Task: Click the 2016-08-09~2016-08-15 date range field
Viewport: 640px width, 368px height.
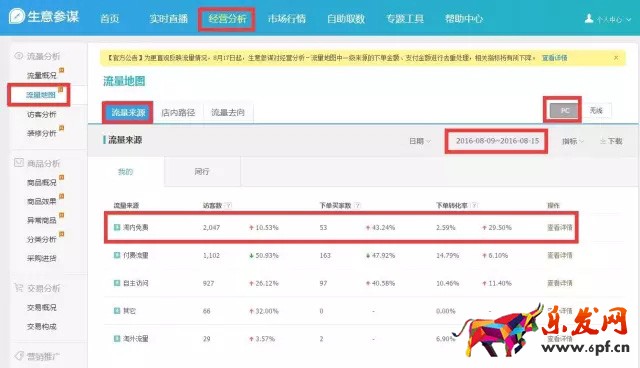Action: [x=497, y=141]
